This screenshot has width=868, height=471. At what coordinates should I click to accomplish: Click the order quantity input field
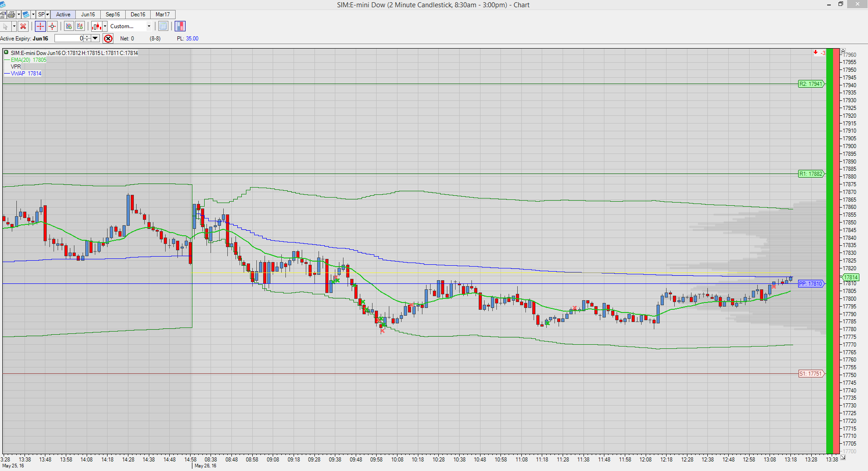69,39
